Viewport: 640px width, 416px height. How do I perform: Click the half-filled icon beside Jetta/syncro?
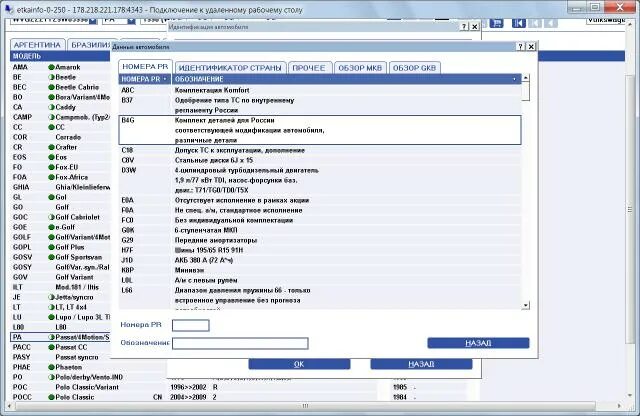pos(51,297)
